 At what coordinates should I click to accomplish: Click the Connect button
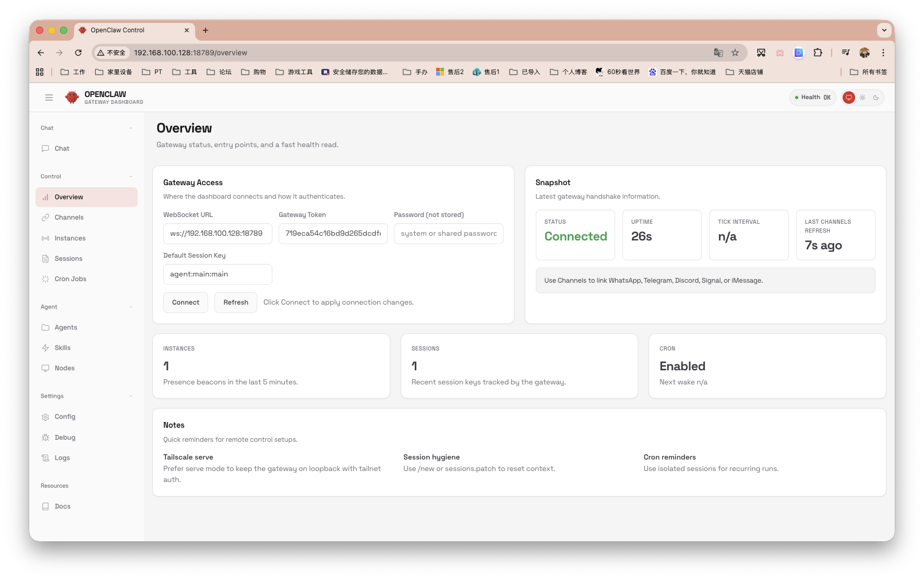[185, 303]
